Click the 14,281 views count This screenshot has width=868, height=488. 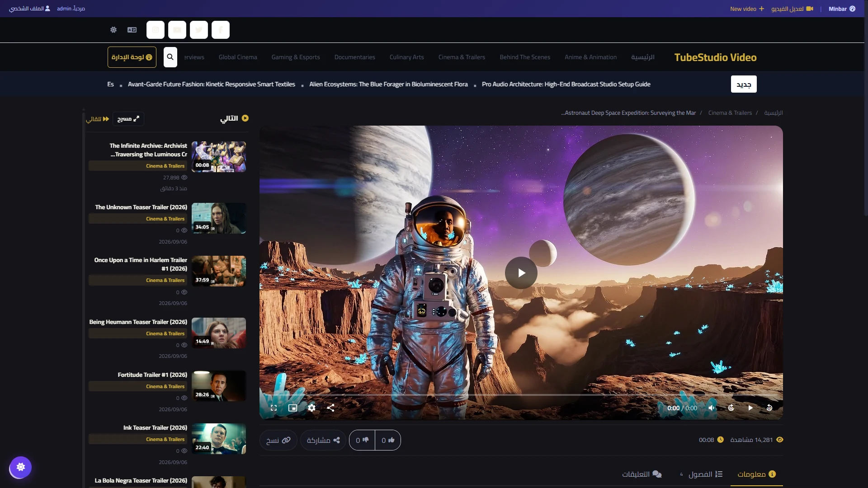pyautogui.click(x=756, y=440)
